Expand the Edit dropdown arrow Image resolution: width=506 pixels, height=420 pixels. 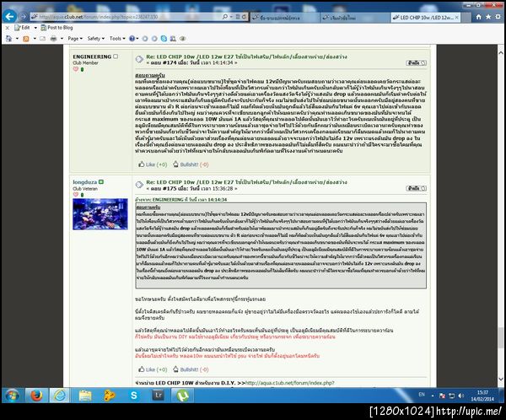tap(35, 28)
